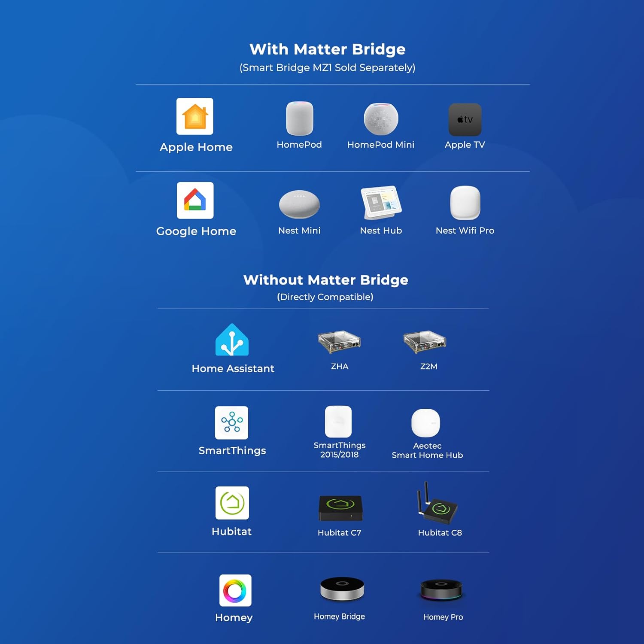Select the colorful Homey ring icon
The image size is (644, 644).
coord(235,590)
